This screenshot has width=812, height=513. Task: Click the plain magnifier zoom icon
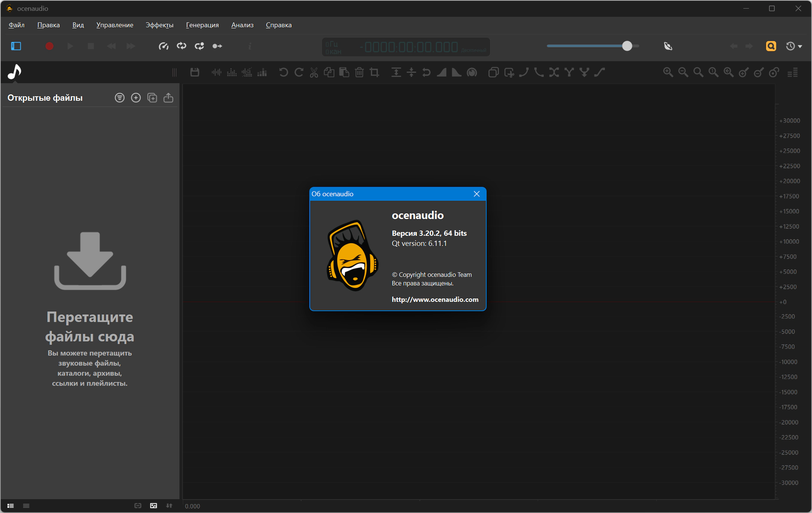pyautogui.click(x=698, y=72)
